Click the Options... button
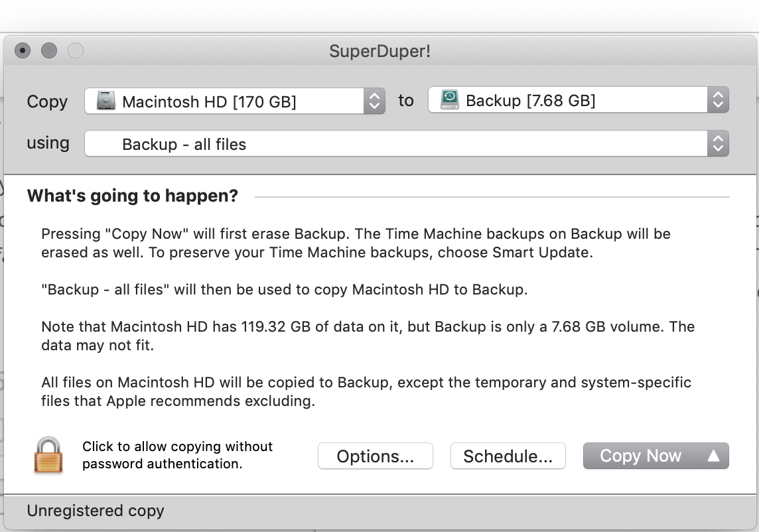 click(375, 456)
